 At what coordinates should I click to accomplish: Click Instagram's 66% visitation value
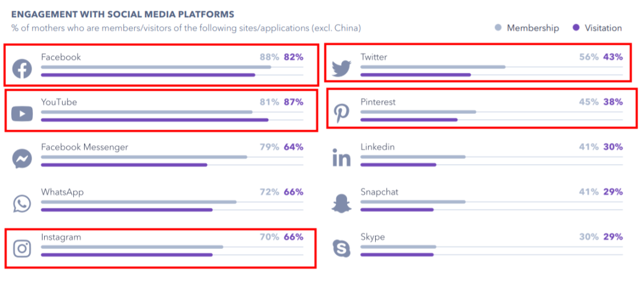[x=293, y=237]
